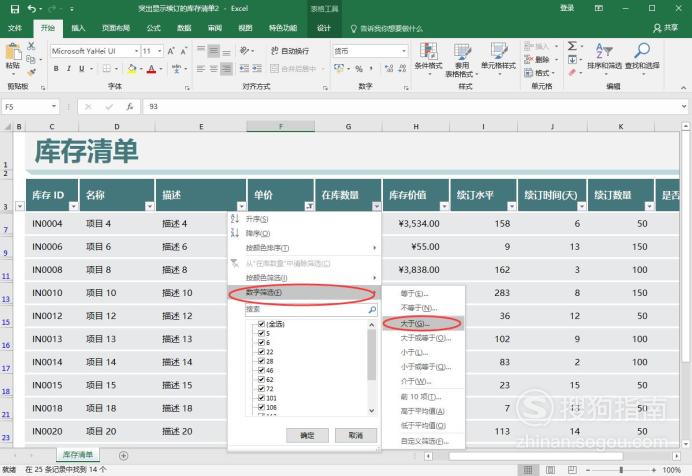
Task: Uncheck the value 72 checkbox
Action: 261,389
